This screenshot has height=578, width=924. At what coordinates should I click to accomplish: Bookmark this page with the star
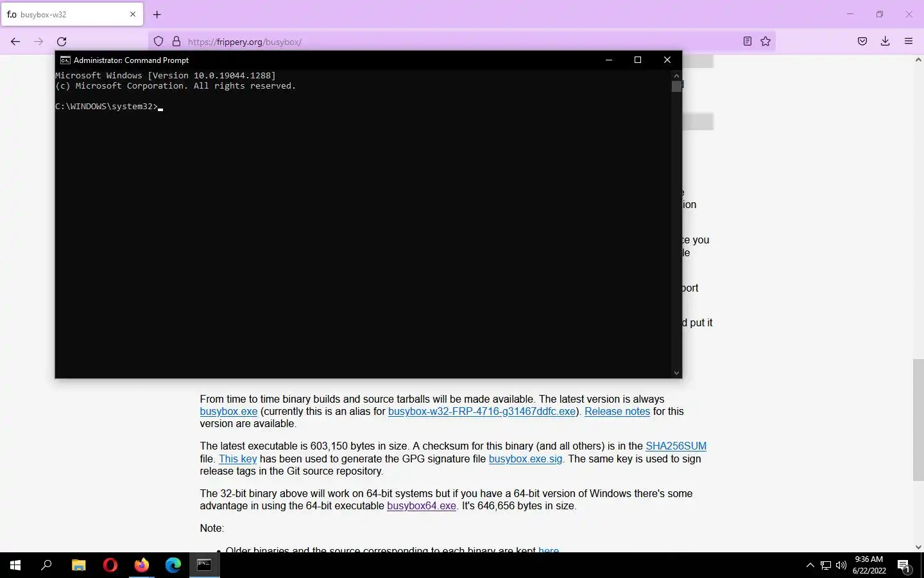click(766, 42)
